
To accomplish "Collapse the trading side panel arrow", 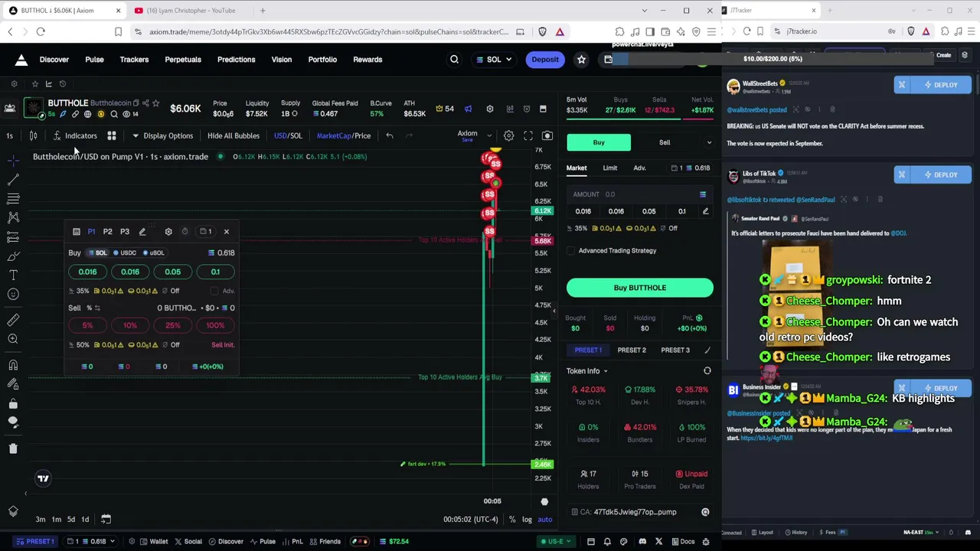I will (x=554, y=310).
